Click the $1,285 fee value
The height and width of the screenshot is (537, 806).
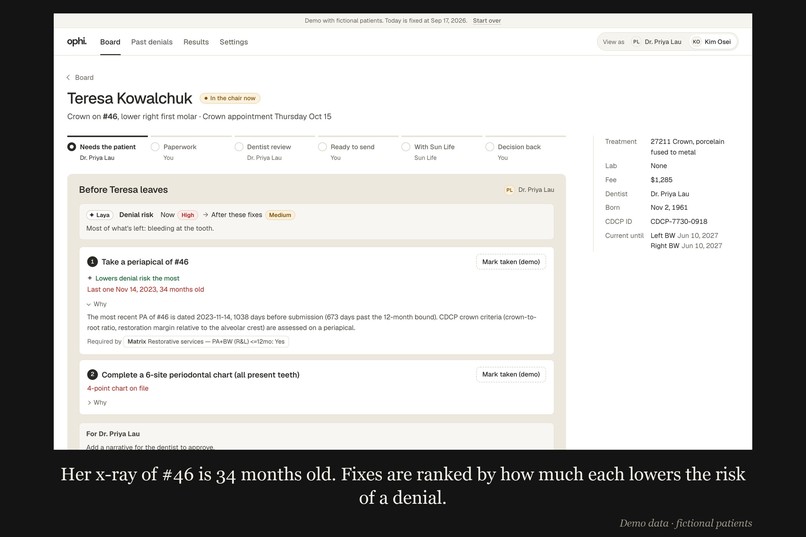(661, 180)
